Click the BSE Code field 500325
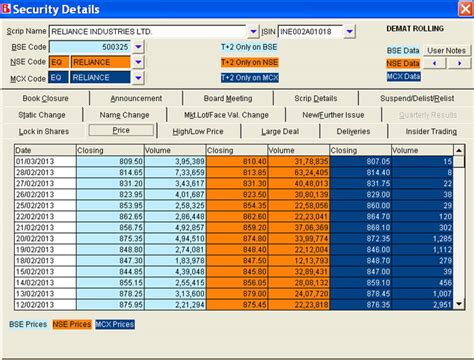Screen dimensions: 474x360 (x=90, y=47)
